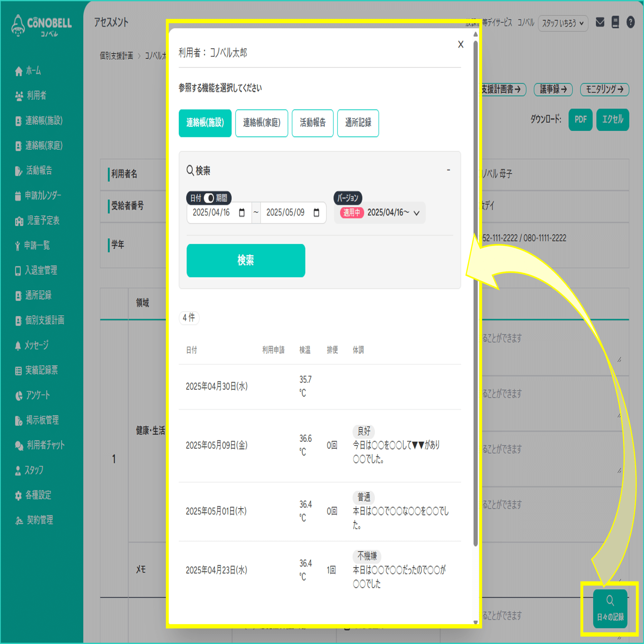The width and height of the screenshot is (644, 644).
Task: Open the help question mark icon
Action: [x=631, y=22]
